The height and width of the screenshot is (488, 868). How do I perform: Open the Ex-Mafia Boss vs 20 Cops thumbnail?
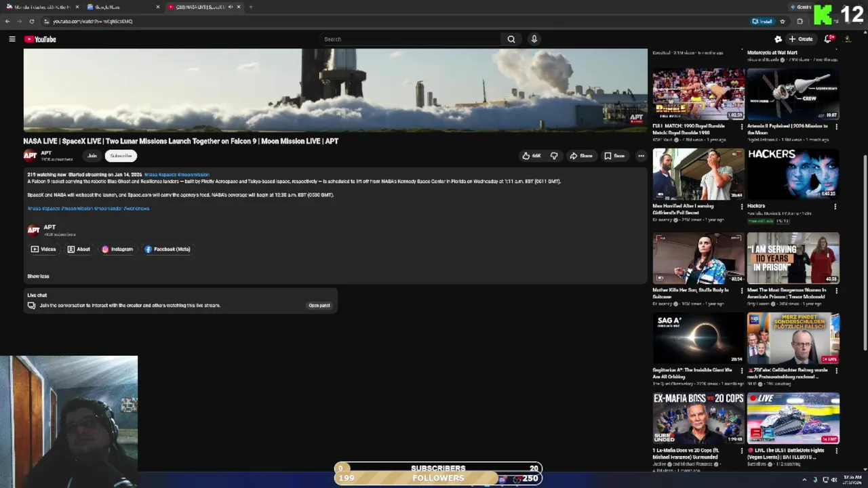click(698, 418)
